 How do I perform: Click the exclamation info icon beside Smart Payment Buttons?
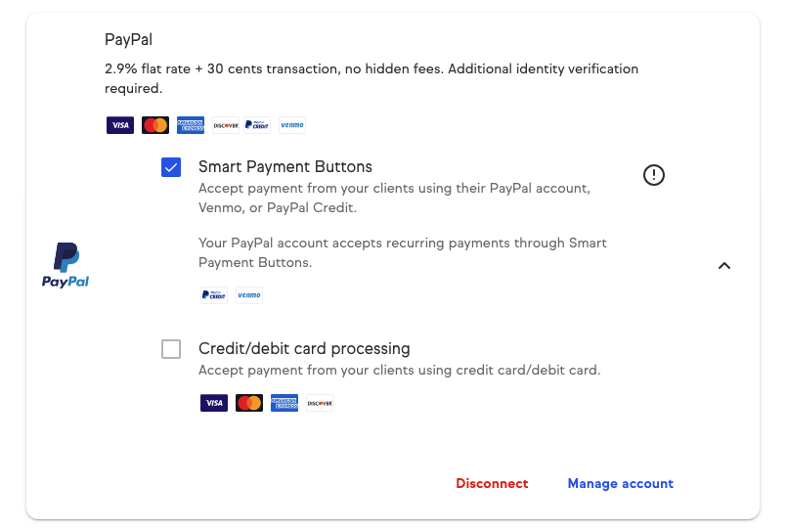(x=653, y=175)
